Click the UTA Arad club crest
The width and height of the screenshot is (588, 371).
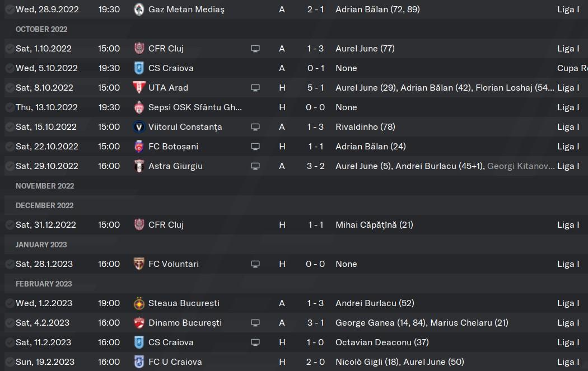(x=139, y=88)
